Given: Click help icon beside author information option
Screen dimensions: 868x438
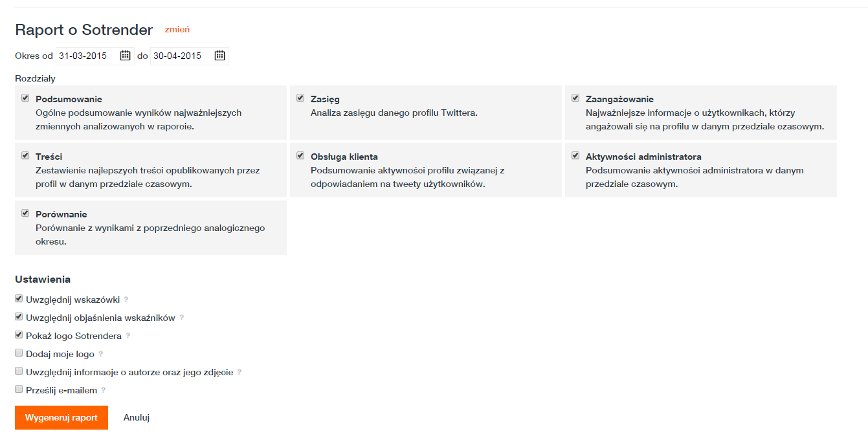Looking at the screenshot, I should coord(239,373).
